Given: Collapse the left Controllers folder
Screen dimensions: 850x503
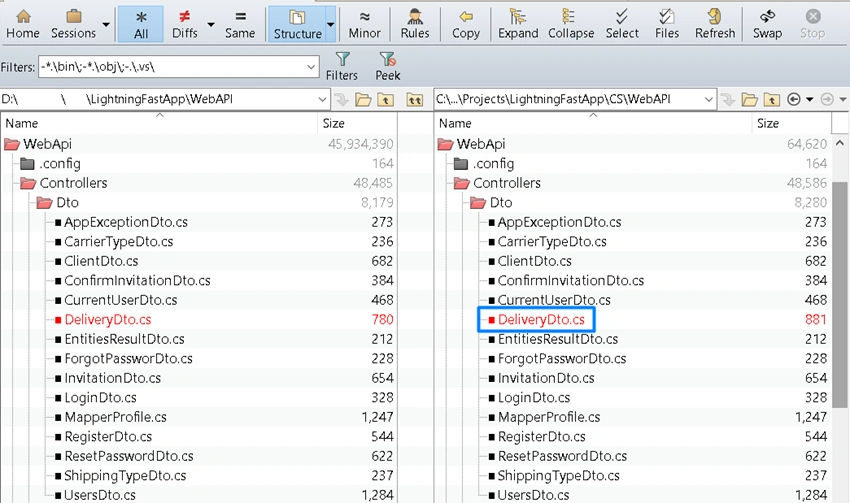Looking at the screenshot, I should [x=28, y=183].
